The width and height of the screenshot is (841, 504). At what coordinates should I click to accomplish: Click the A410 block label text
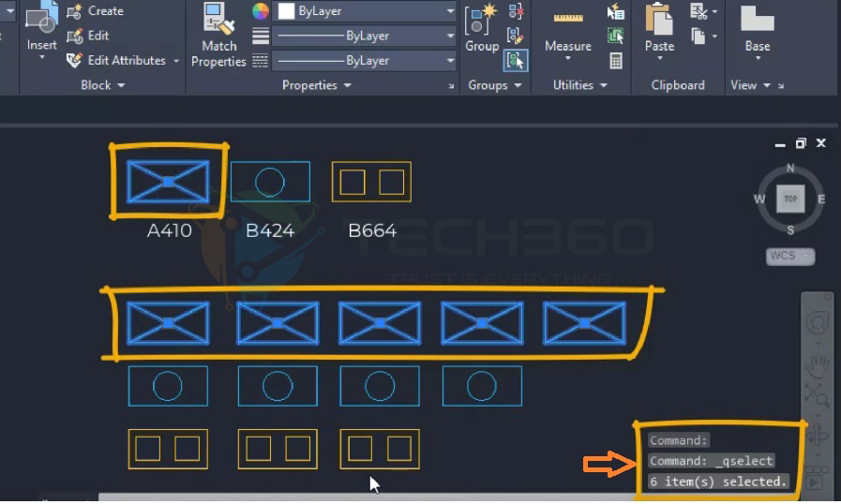pyautogui.click(x=170, y=230)
